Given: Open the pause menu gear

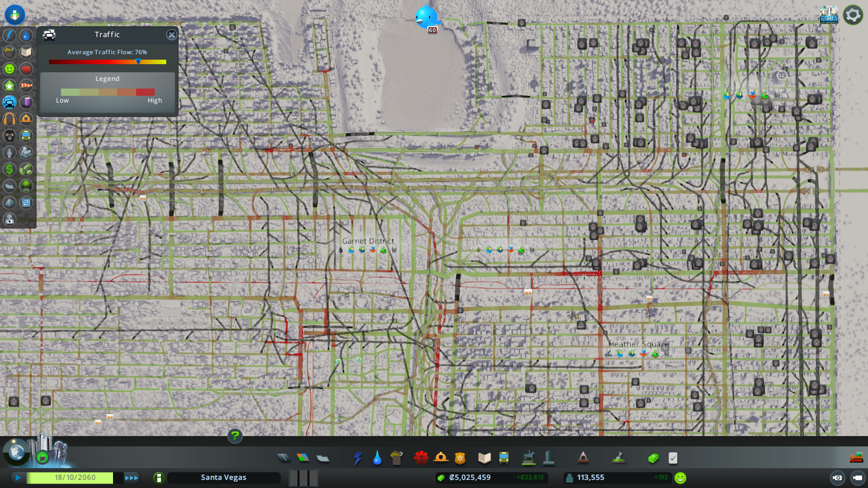Looking at the screenshot, I should 853,15.
